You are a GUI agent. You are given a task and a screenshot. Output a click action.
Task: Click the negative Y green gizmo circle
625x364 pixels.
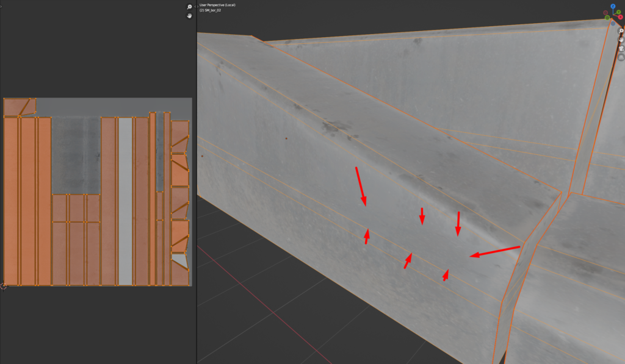(x=607, y=18)
